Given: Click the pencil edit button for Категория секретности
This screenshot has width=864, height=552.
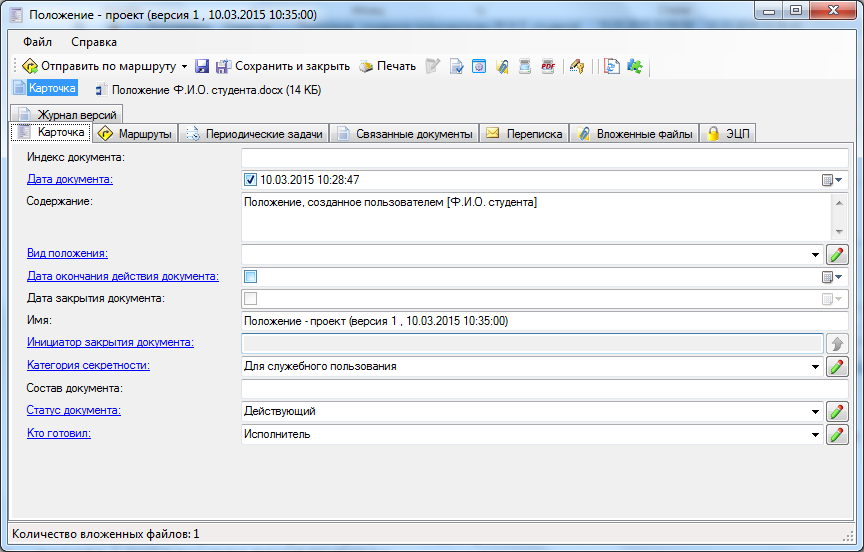Looking at the screenshot, I should point(837,366).
